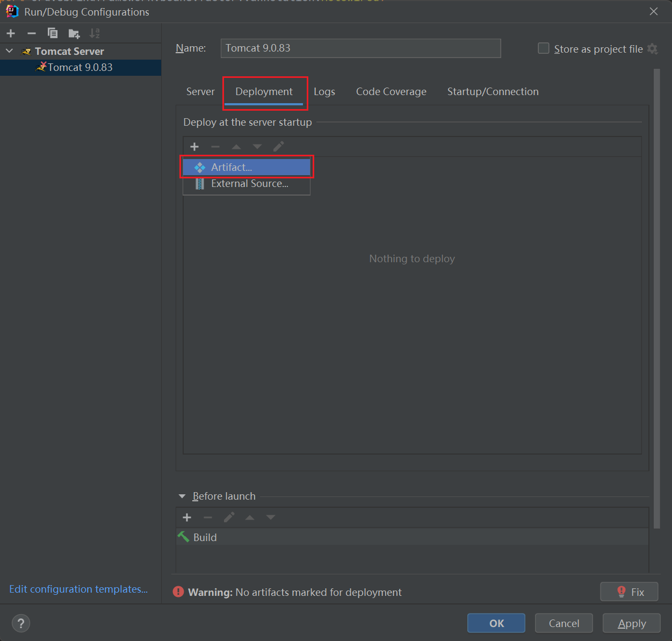
Task: Add new run configuration with plus icon
Action: click(x=11, y=33)
